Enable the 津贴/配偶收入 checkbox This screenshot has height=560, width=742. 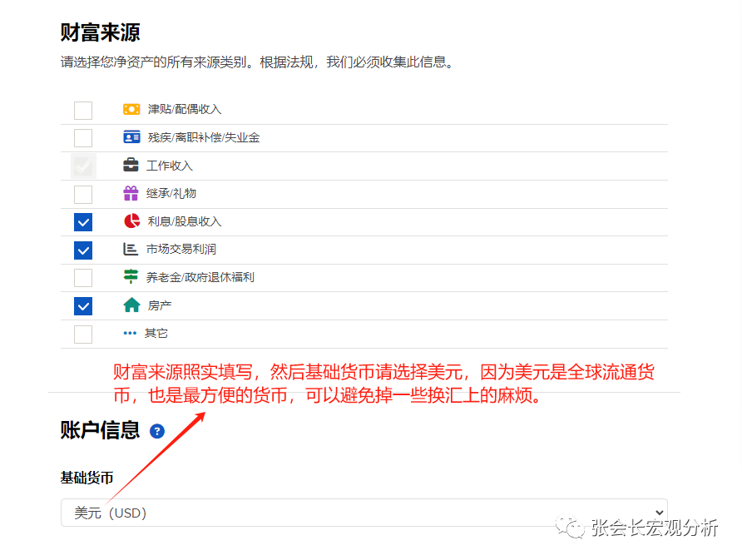(x=83, y=110)
